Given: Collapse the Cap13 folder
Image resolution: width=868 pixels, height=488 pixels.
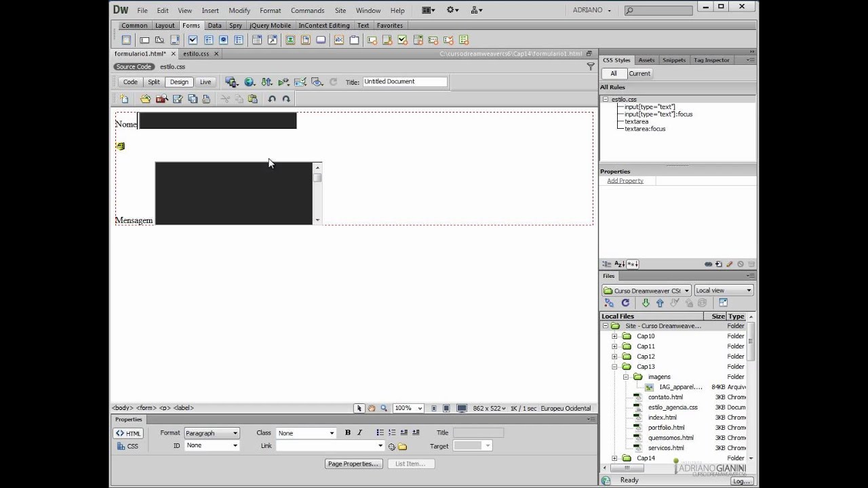Looking at the screenshot, I should coord(614,367).
